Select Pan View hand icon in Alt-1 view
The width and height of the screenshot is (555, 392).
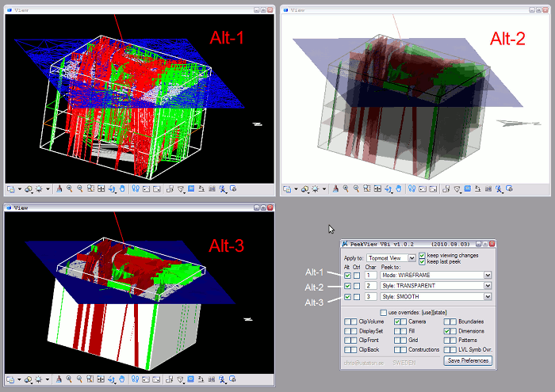click(122, 189)
